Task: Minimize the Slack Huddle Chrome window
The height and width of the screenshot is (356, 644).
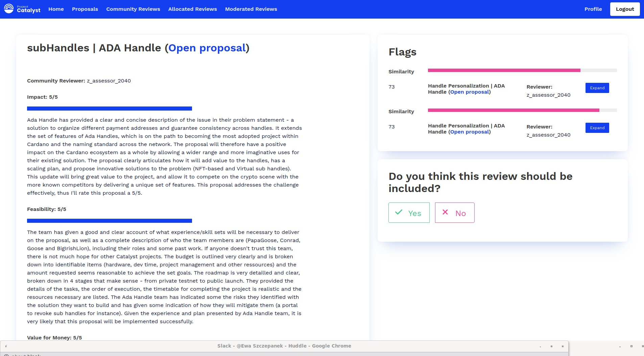Action: coord(540,346)
